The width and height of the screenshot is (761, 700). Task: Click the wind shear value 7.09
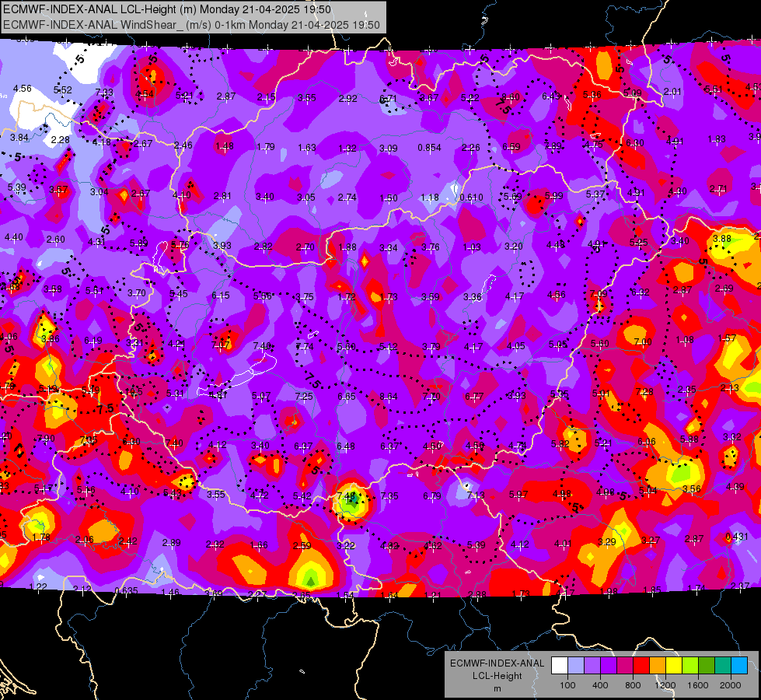coord(599,293)
